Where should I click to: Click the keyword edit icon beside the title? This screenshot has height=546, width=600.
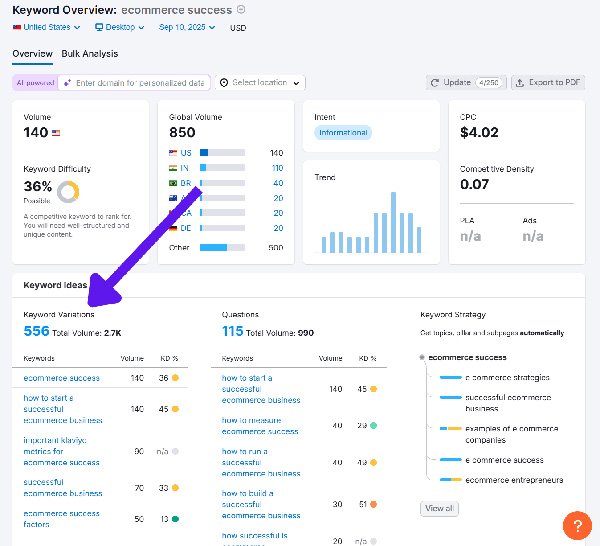[240, 10]
